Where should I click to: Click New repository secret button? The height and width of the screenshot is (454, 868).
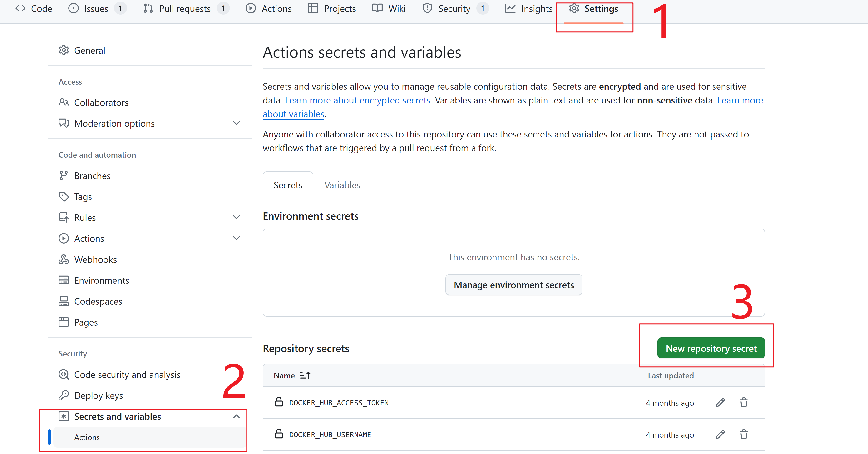[711, 348]
